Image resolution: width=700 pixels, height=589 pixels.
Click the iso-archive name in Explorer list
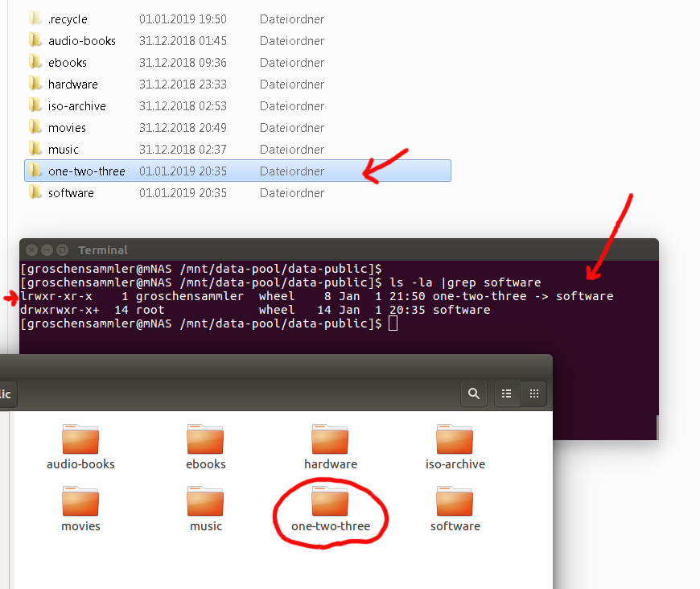tap(76, 106)
